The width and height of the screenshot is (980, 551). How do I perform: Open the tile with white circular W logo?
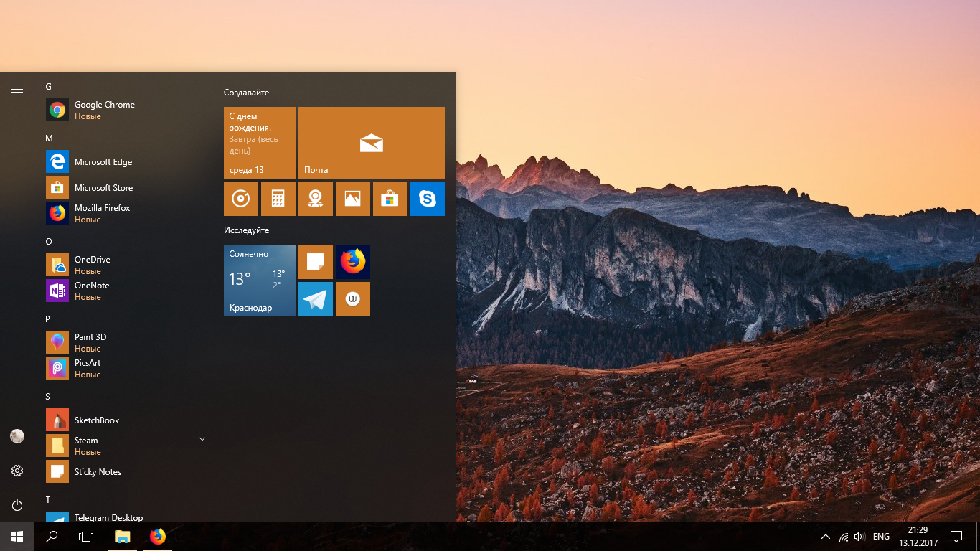[x=353, y=299]
